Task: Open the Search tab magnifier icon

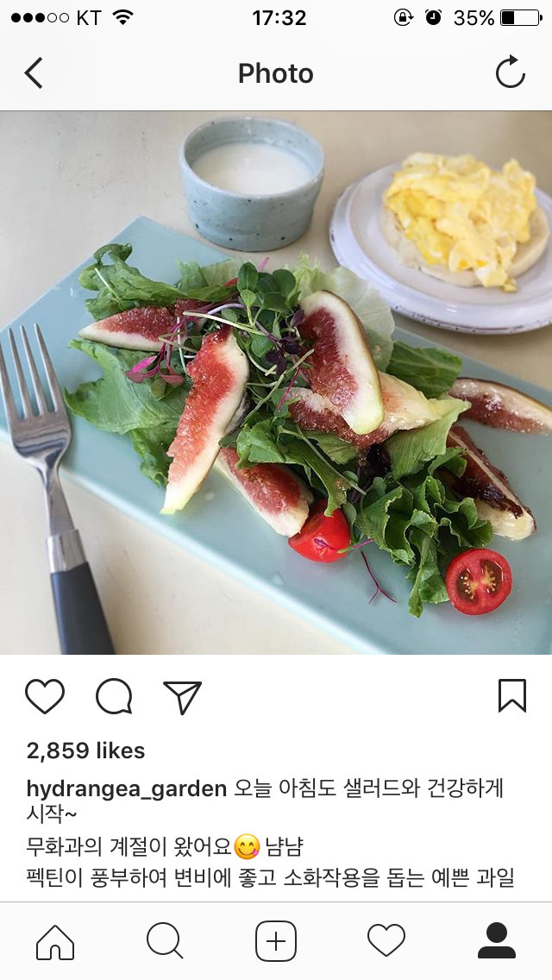Action: (x=165, y=941)
